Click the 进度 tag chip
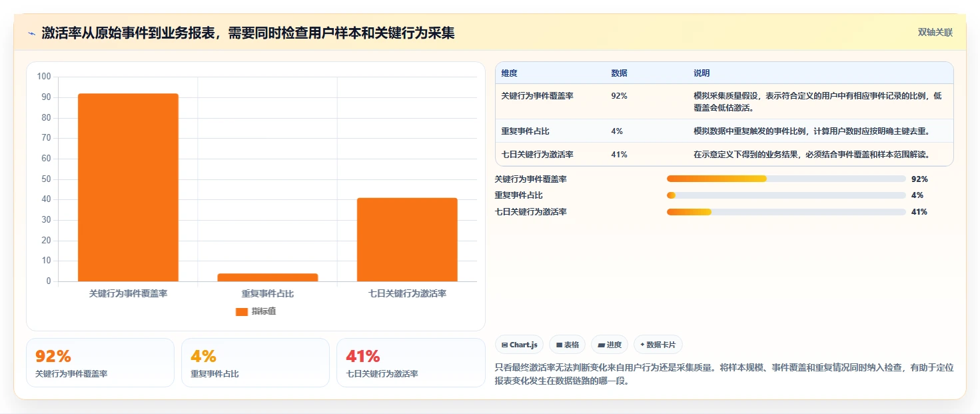The image size is (980, 414). pyautogui.click(x=610, y=345)
